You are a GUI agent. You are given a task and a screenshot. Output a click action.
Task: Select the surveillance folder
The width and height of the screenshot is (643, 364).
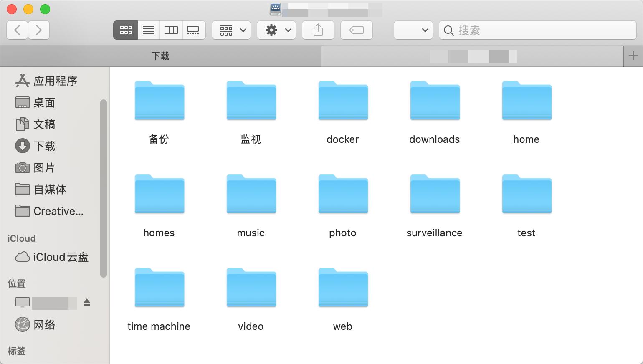click(435, 195)
